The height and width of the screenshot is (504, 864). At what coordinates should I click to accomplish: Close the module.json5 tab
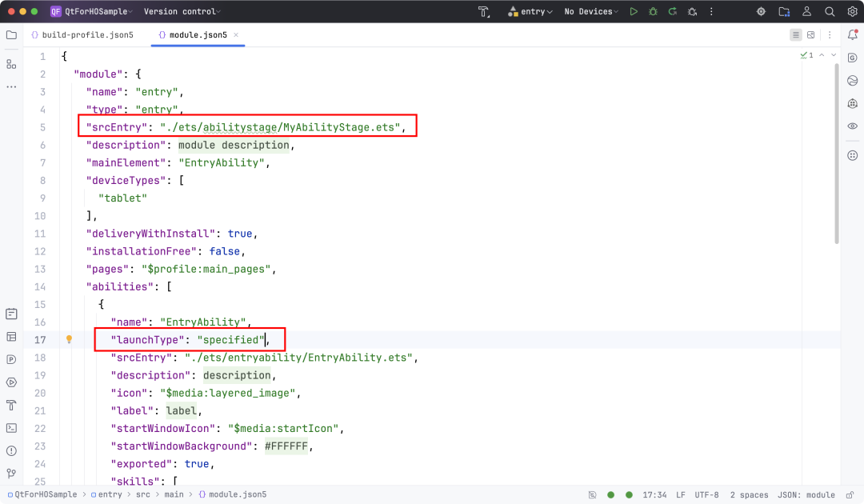click(236, 34)
